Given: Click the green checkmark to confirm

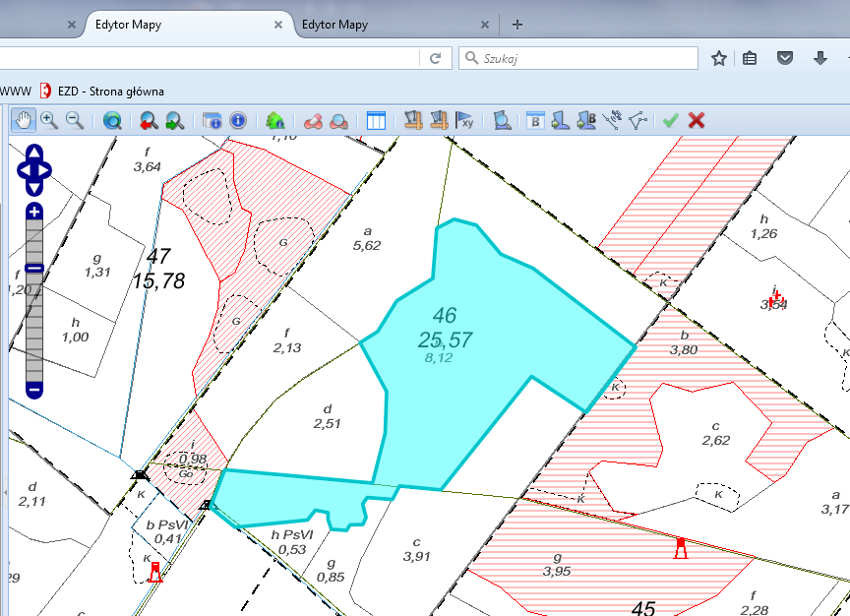Looking at the screenshot, I should pyautogui.click(x=671, y=120).
